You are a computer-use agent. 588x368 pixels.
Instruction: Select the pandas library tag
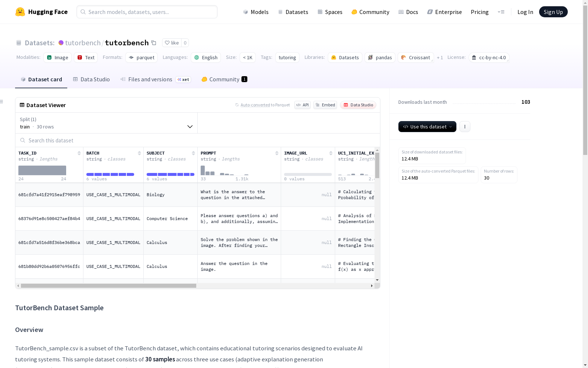[x=380, y=57]
